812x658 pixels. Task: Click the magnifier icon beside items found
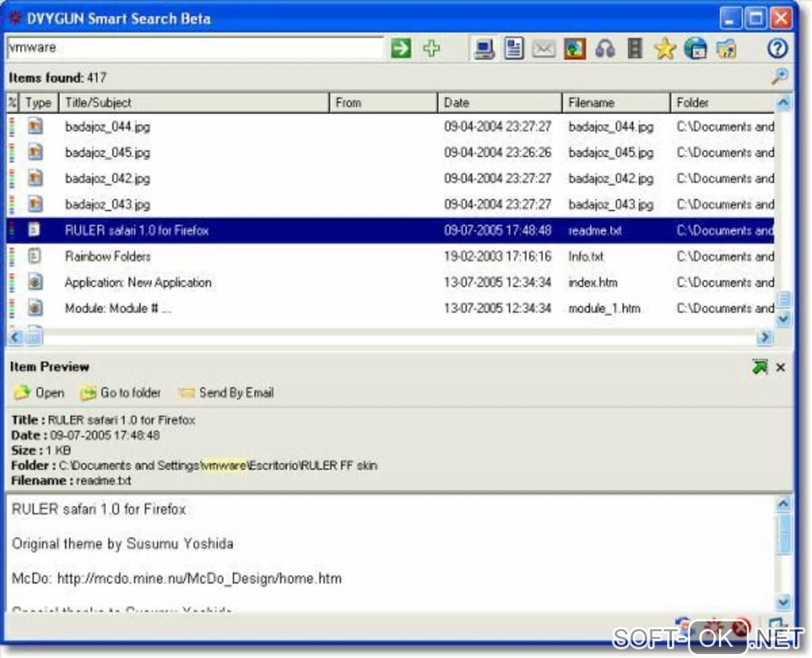[779, 76]
